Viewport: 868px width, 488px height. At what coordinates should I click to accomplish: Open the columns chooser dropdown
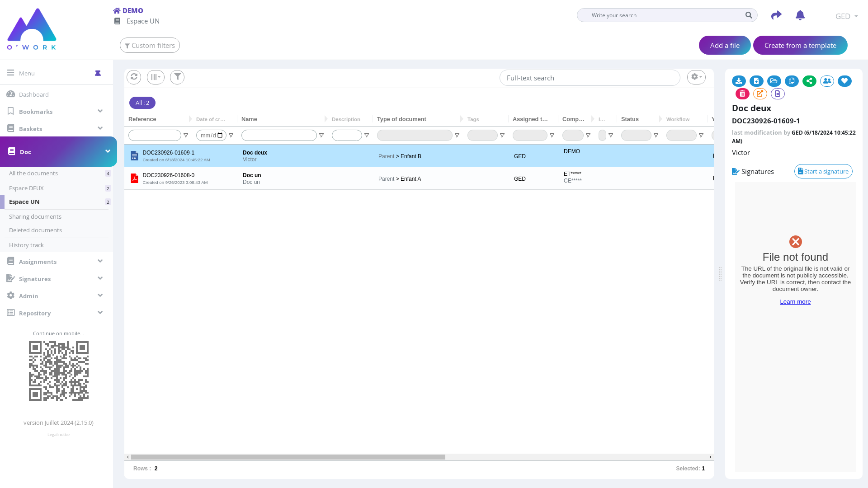pos(156,77)
